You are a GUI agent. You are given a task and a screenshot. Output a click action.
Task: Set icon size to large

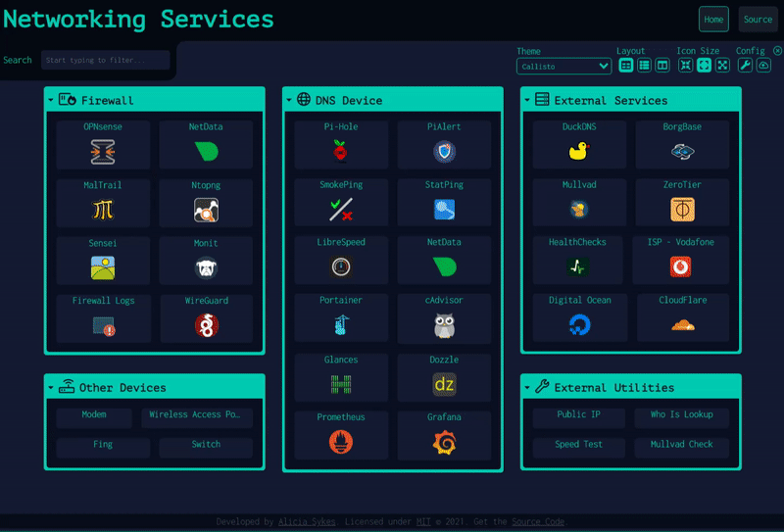coord(722,66)
